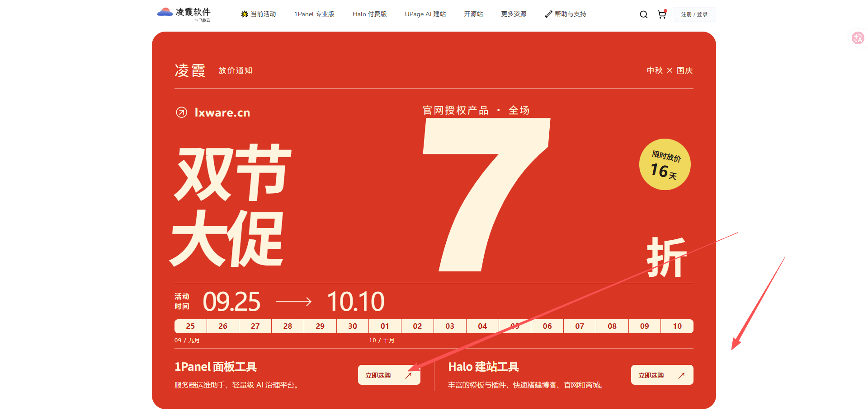Click 注册 / 登录 button

pyautogui.click(x=694, y=14)
